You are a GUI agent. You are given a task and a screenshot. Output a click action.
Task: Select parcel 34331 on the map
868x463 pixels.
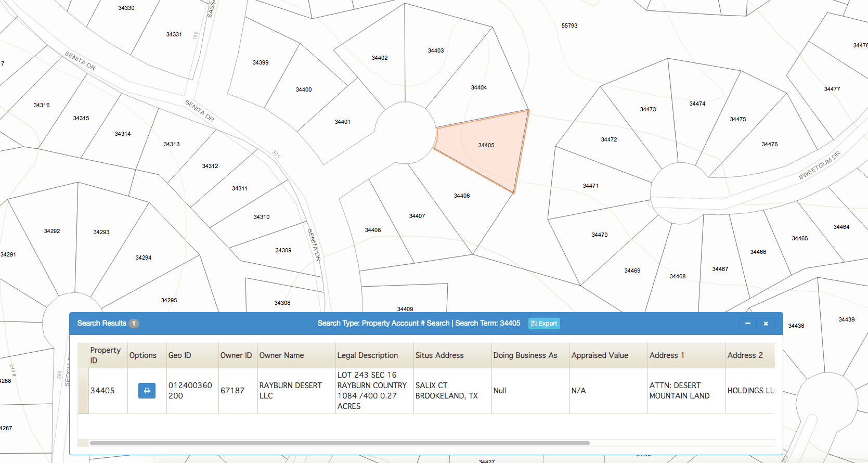click(174, 34)
